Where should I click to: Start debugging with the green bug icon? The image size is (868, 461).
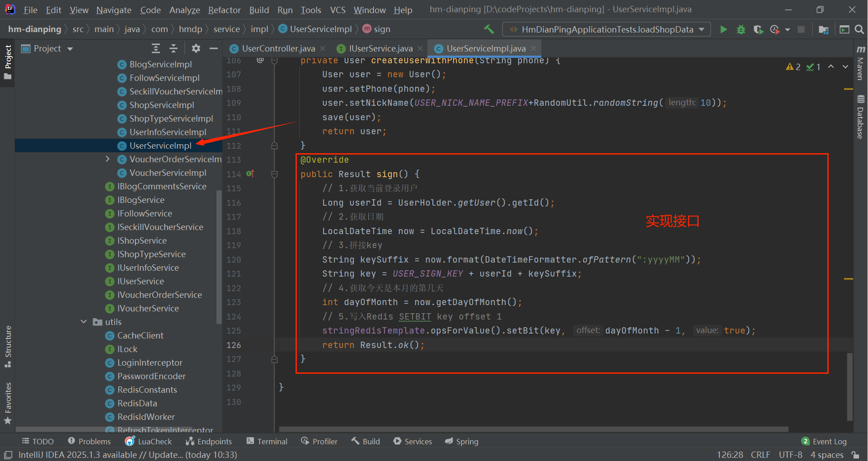click(741, 29)
